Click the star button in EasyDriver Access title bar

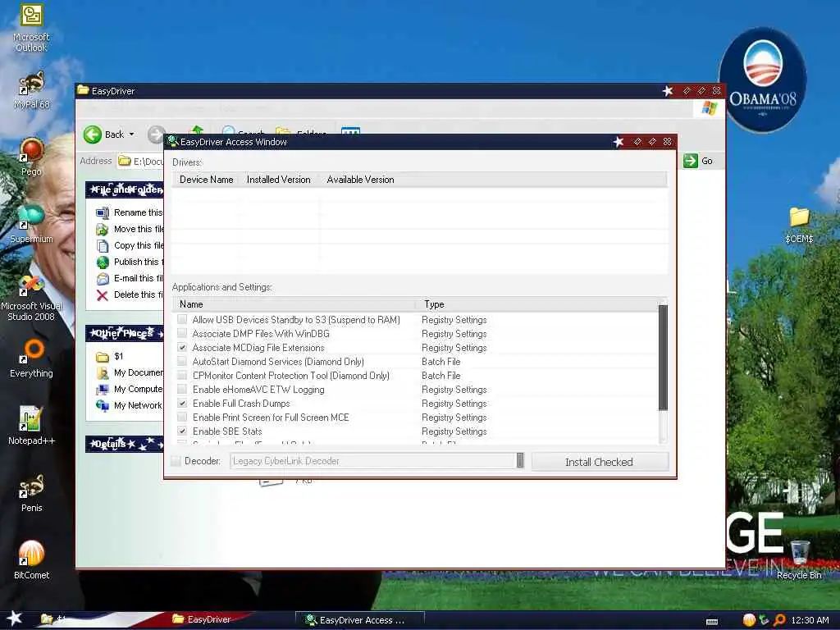coord(619,142)
